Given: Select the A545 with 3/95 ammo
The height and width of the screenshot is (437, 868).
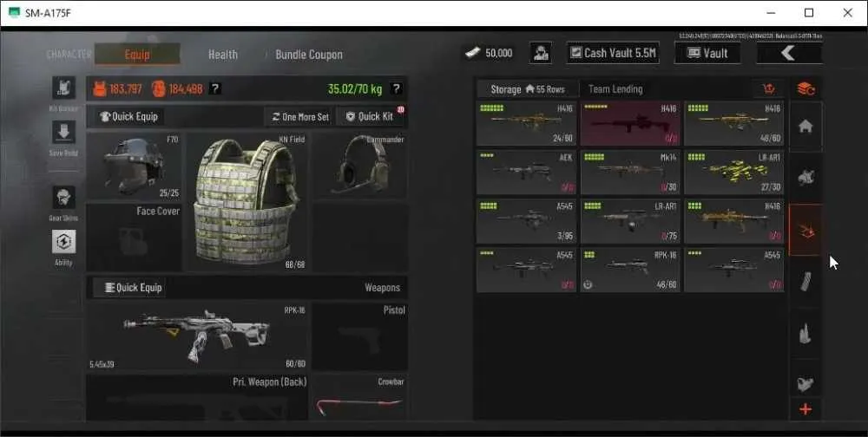Looking at the screenshot, I should (527, 221).
